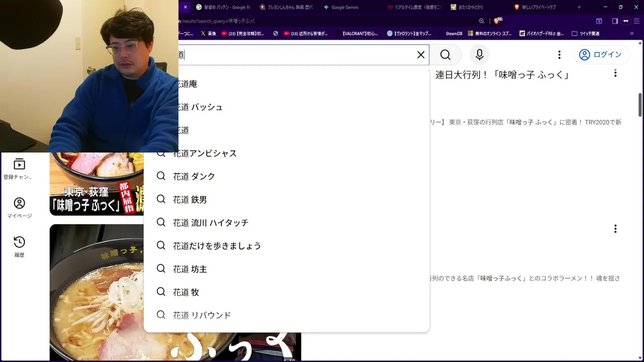Select suggestion 花道 ダンク
The image size is (644, 362).
click(x=287, y=176)
